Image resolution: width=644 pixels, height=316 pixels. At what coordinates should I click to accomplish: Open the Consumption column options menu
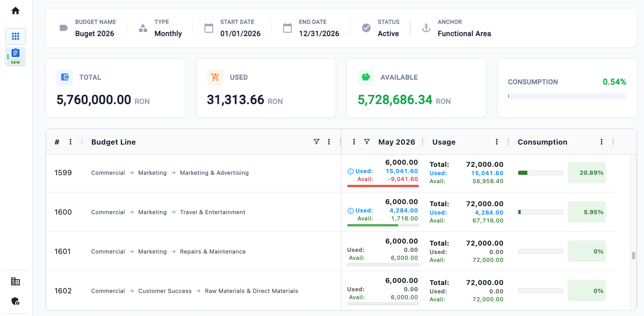click(x=602, y=142)
